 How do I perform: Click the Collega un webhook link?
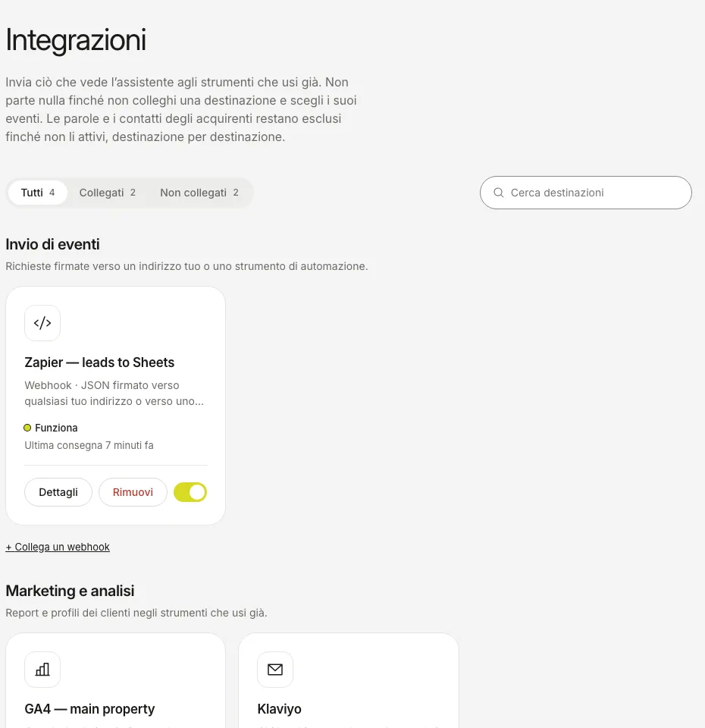[58, 547]
